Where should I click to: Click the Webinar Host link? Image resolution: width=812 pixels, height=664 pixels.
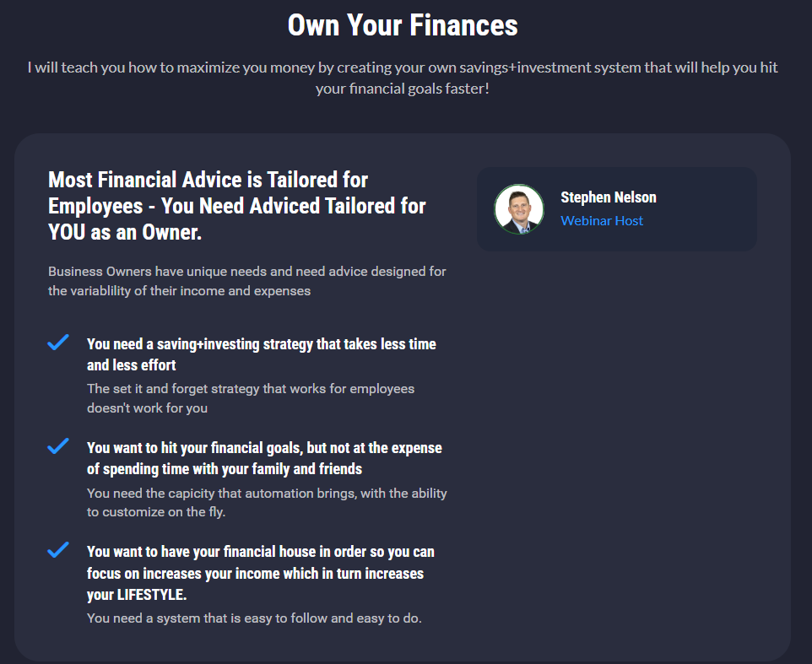point(602,221)
